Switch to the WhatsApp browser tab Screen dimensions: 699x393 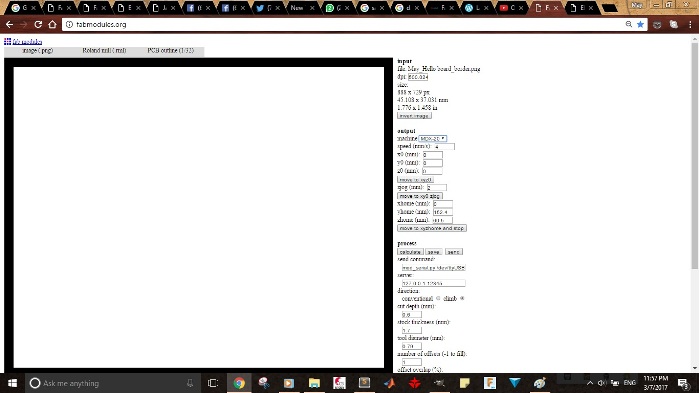click(x=337, y=8)
